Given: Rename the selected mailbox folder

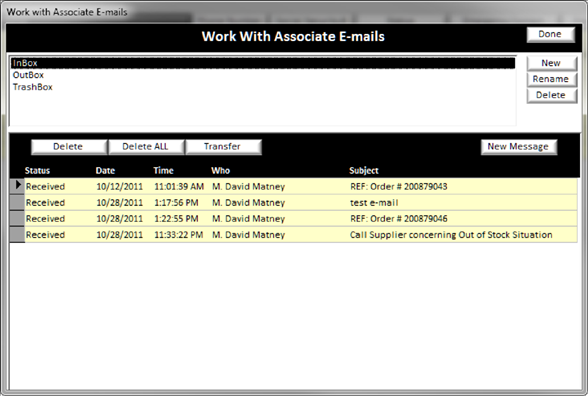Looking at the screenshot, I should tap(551, 79).
